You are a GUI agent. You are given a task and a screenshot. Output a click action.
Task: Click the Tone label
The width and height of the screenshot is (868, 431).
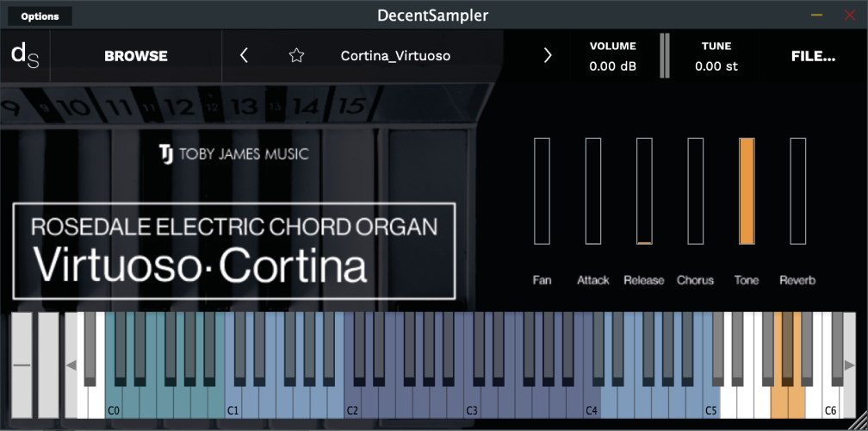pyautogui.click(x=747, y=280)
